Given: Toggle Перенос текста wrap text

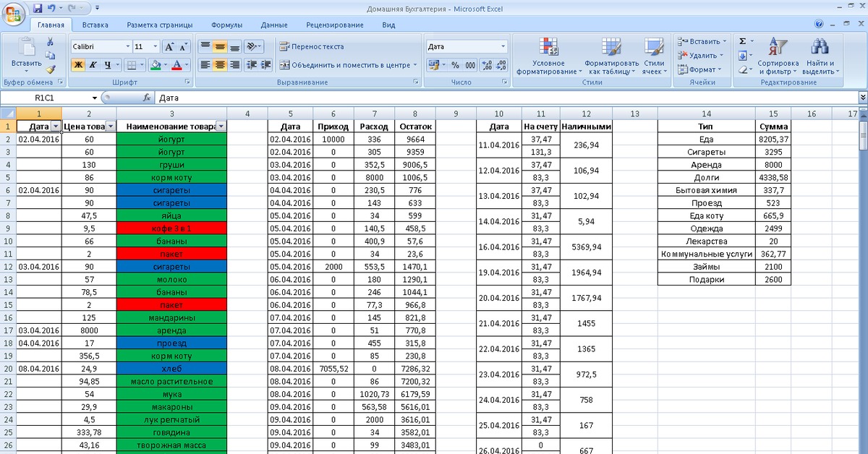Looking at the screenshot, I should [x=312, y=46].
